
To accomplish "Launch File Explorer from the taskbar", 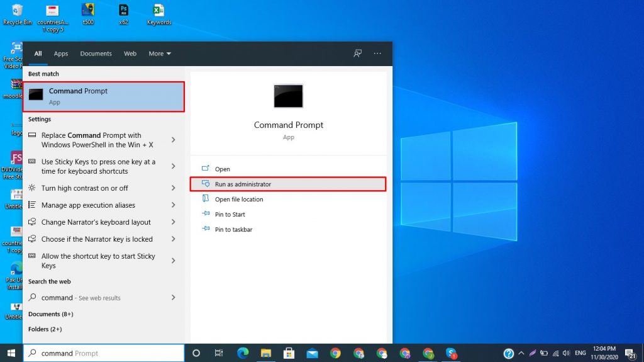I will pos(265,353).
